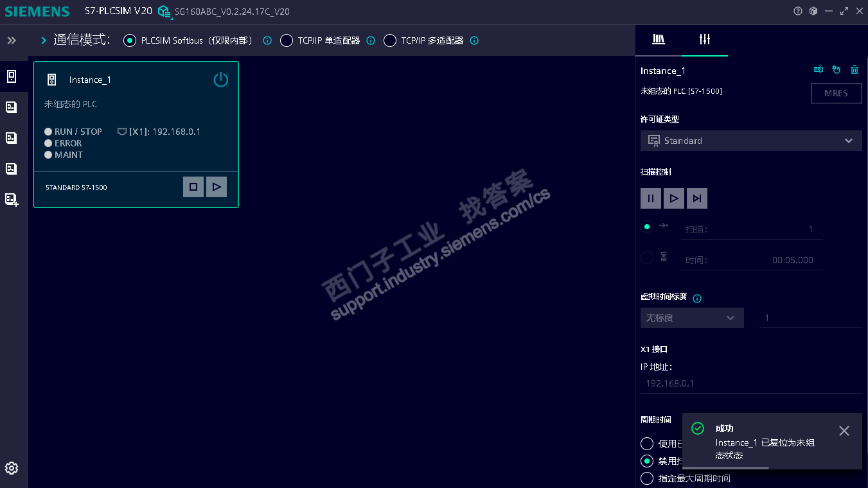Click the Ethernet port icon beside [X1]
This screenshot has width=868, height=488.
(122, 132)
